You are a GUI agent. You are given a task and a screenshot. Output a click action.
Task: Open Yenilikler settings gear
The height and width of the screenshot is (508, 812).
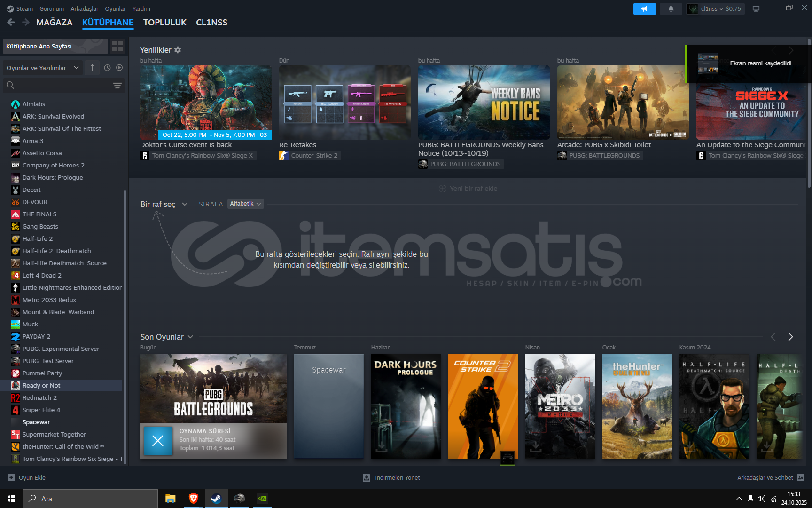[178, 50]
